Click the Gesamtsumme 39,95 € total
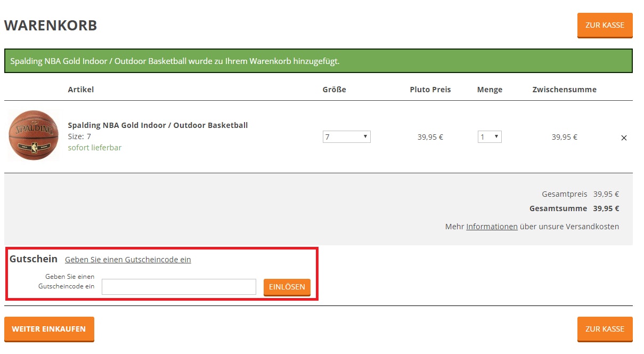The width and height of the screenshot is (644, 354). pos(574,208)
